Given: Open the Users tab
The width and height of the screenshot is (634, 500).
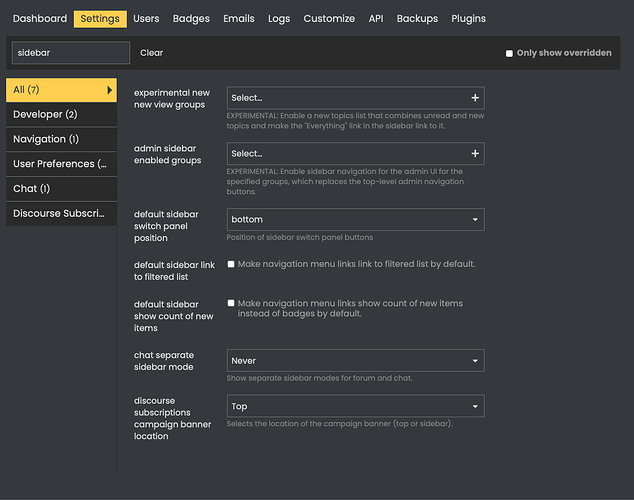Looking at the screenshot, I should [146, 19].
